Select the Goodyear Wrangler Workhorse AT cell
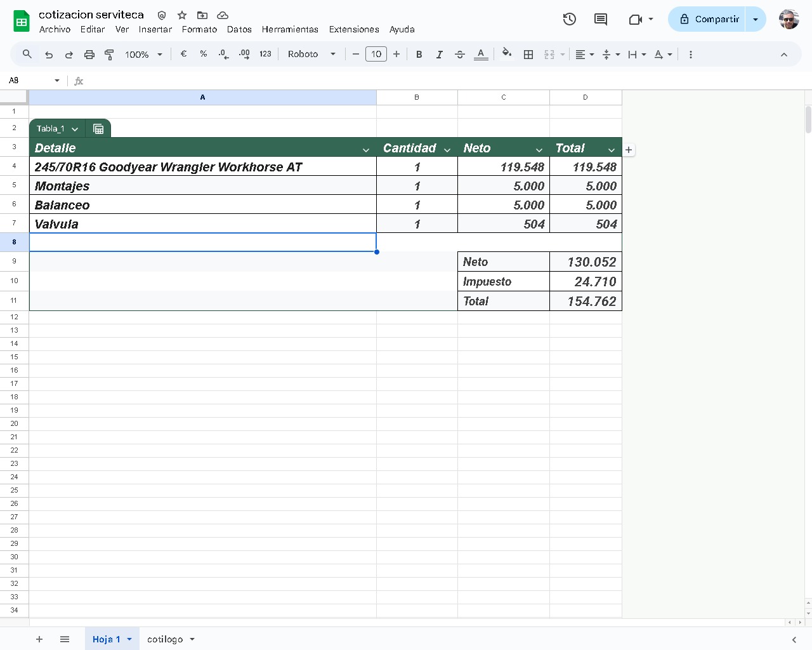 [203, 166]
